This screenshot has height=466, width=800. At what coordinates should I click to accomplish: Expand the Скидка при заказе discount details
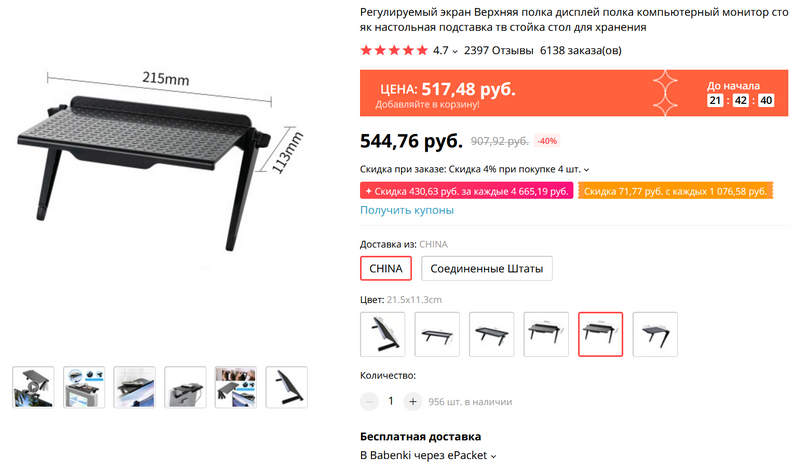click(586, 169)
